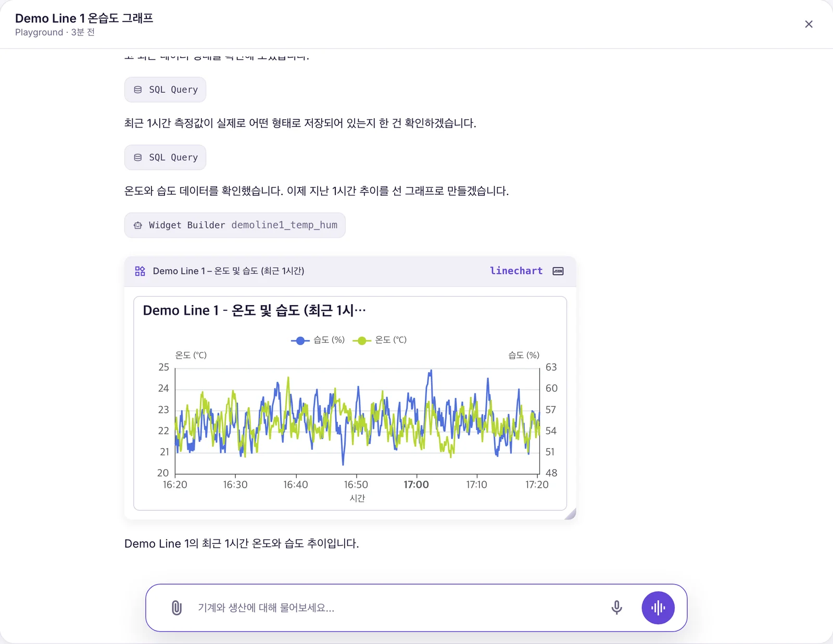Click the chart title 'Demo Line 1 - 온도 및 습도'

tap(255, 310)
